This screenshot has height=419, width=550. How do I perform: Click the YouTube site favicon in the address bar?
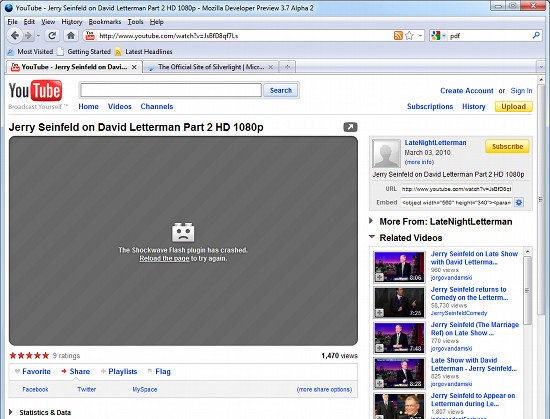click(x=90, y=35)
